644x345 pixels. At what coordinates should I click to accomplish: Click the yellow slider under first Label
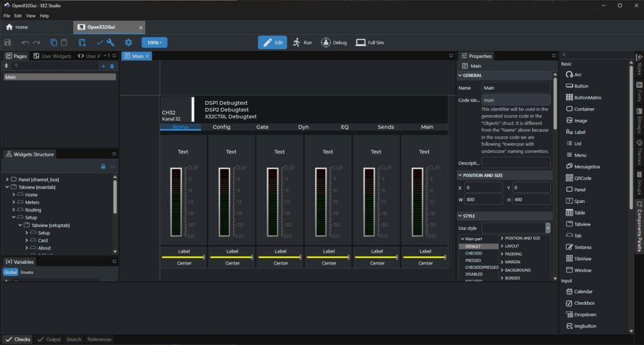tap(183, 257)
